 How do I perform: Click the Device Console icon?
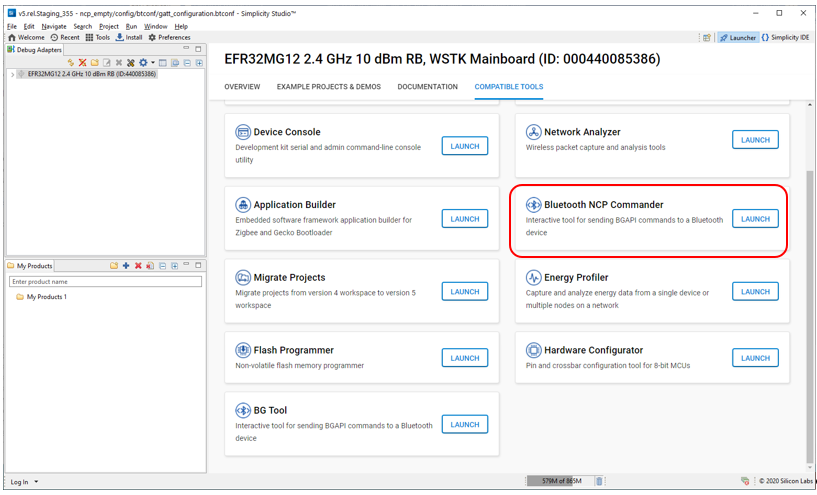(243, 132)
